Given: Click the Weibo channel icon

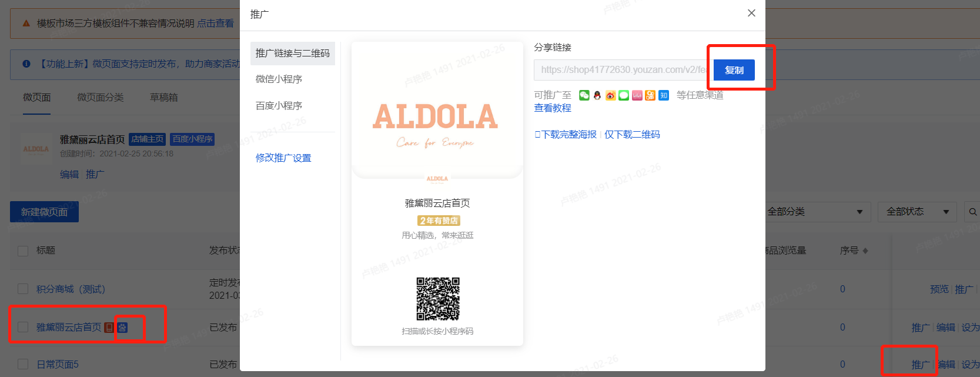Looking at the screenshot, I should click(x=611, y=95).
